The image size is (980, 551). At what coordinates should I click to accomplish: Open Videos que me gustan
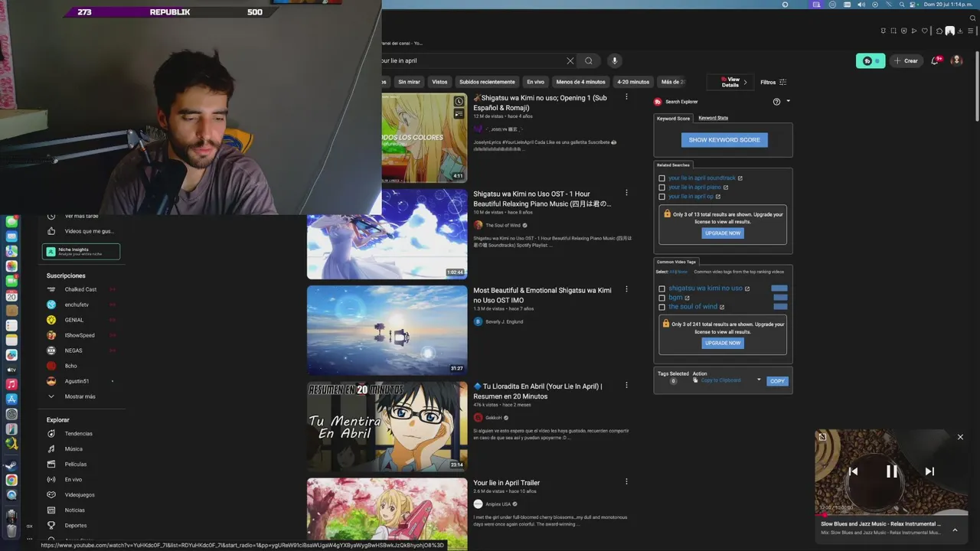(81, 231)
